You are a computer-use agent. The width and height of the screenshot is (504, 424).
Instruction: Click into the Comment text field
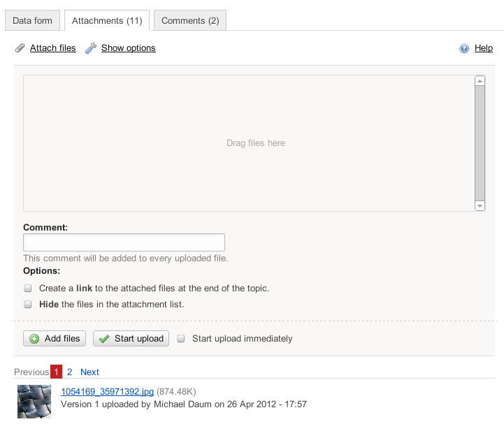click(124, 242)
